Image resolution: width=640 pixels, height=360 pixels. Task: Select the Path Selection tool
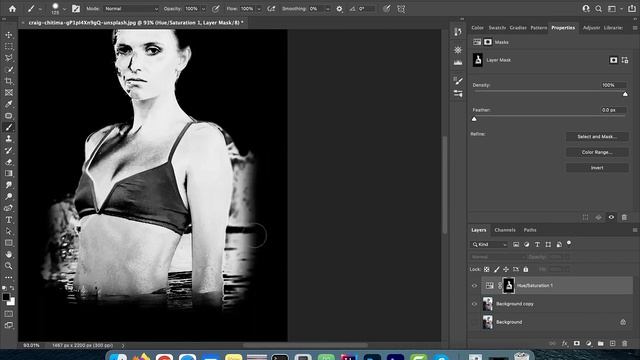click(9, 231)
